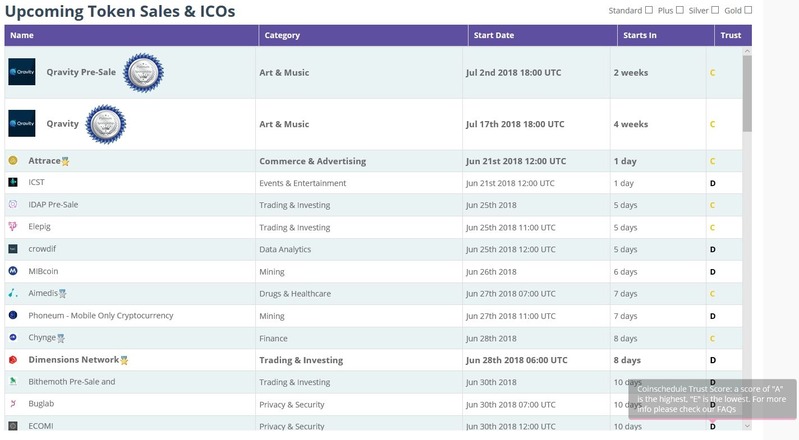Click the Elepig pink logo icon
799x440 pixels.
(13, 227)
